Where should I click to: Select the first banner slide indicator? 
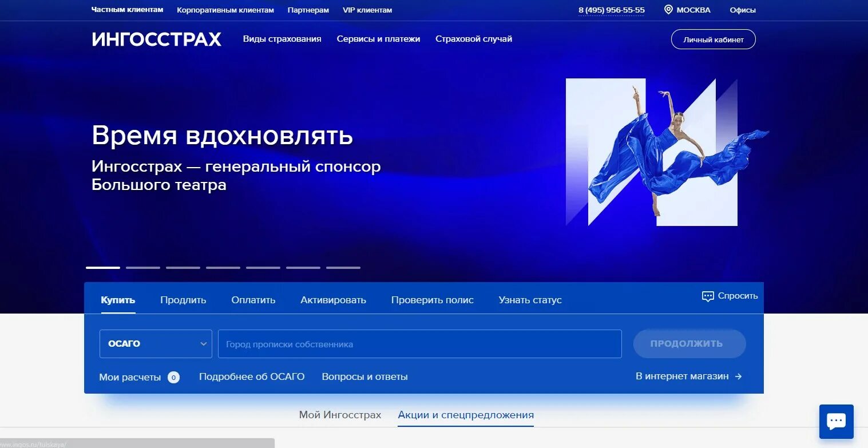(103, 267)
